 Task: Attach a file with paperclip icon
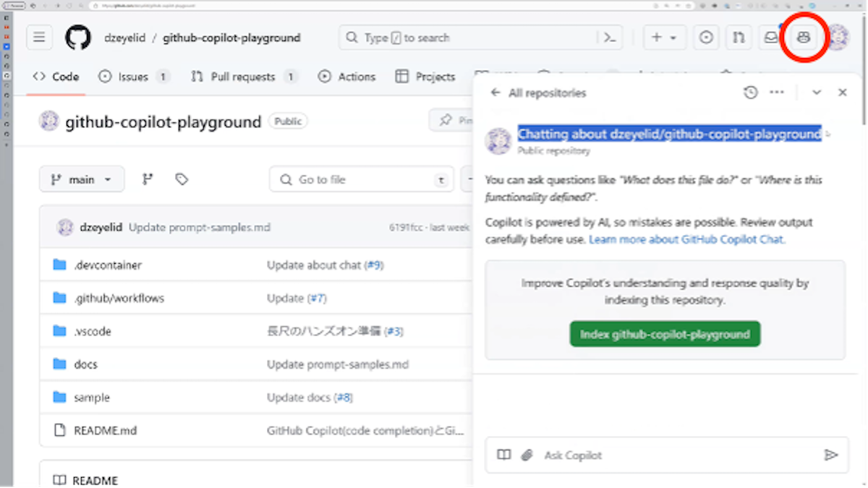527,455
